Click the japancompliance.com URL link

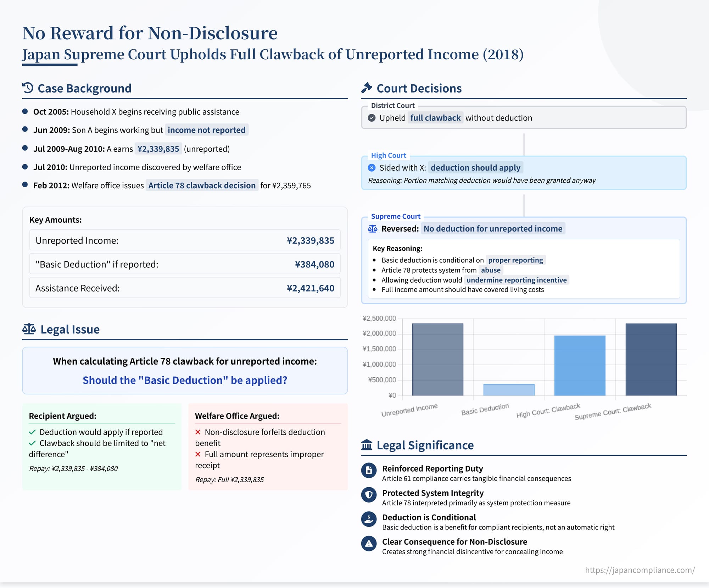640,570
